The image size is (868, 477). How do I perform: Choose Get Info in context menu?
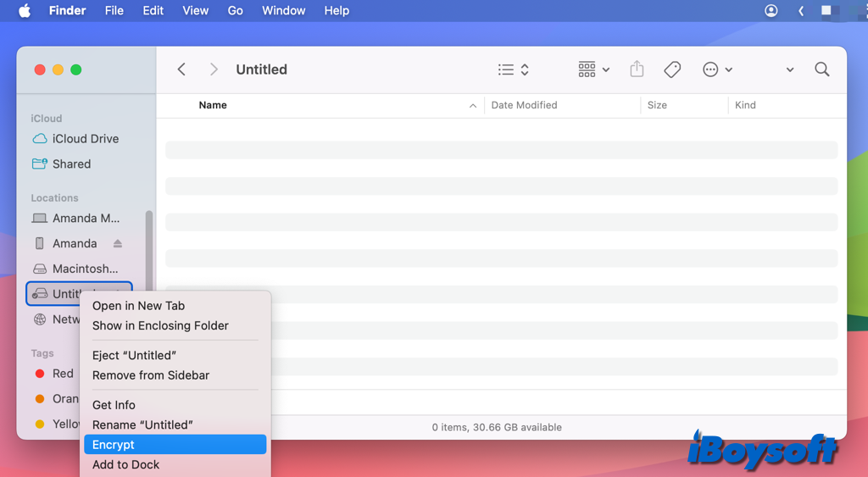tap(114, 405)
